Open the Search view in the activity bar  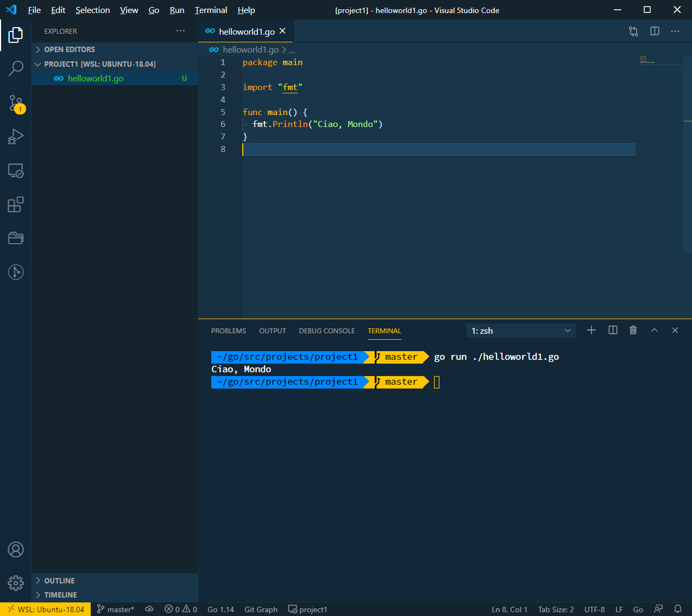(x=16, y=68)
